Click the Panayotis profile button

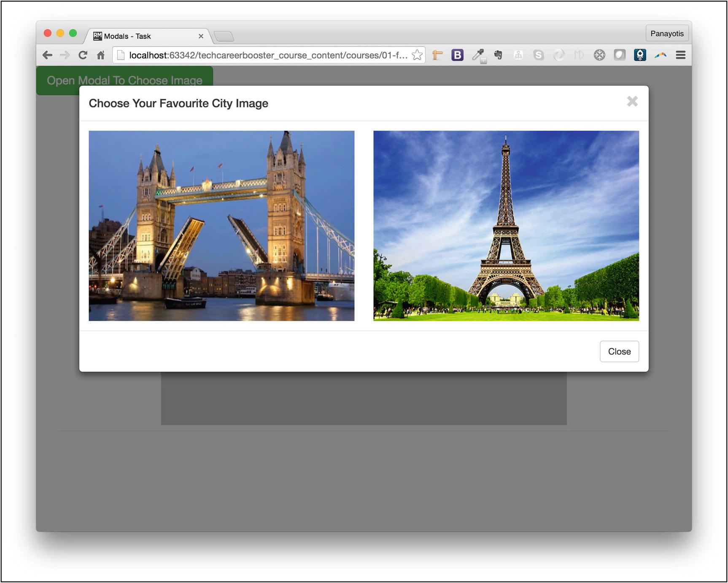click(667, 33)
